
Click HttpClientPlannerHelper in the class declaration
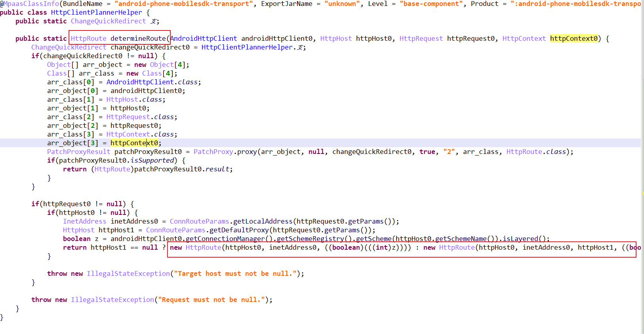pos(96,12)
